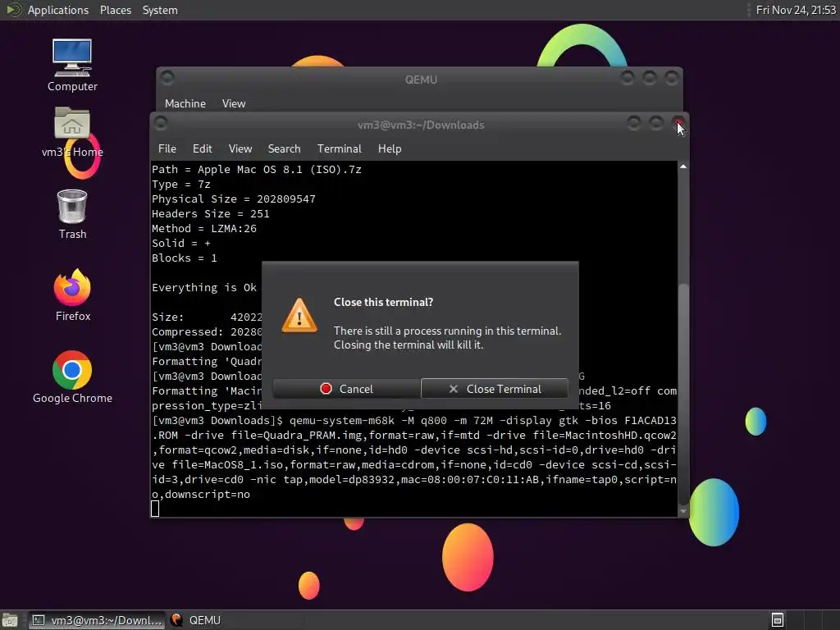Maximize the QEMU window

pyautogui.click(x=650, y=78)
